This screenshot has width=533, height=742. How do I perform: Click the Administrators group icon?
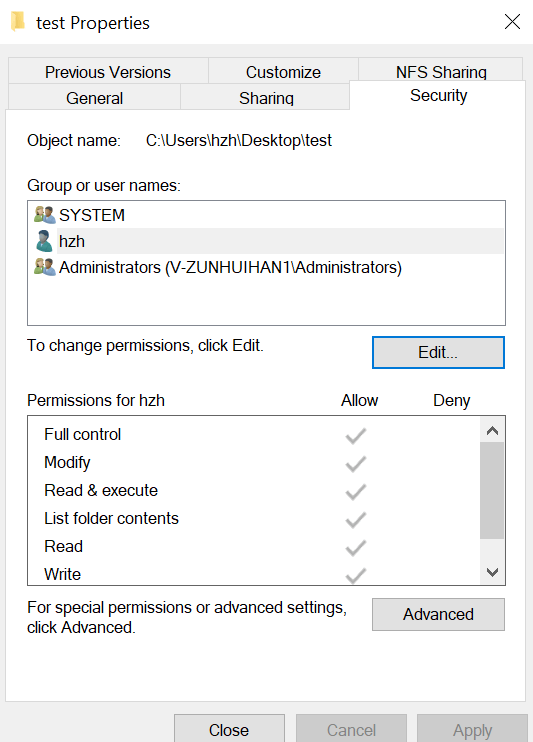coord(44,267)
